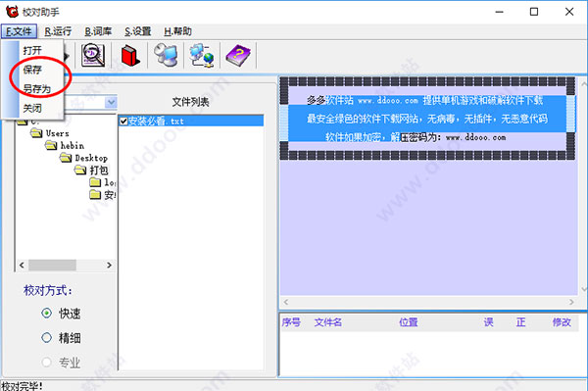
Task: Click the line with 解压密码为
Action: (416, 137)
